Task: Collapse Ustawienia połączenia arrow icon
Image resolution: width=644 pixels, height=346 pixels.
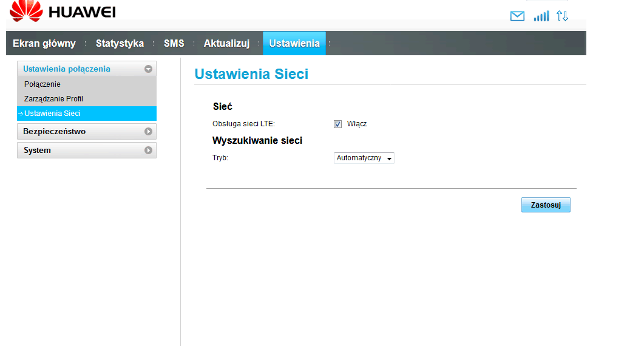Action: click(148, 69)
